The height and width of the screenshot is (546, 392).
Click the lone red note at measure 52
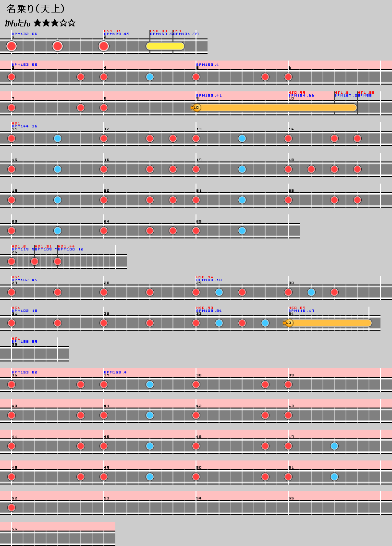(12, 508)
